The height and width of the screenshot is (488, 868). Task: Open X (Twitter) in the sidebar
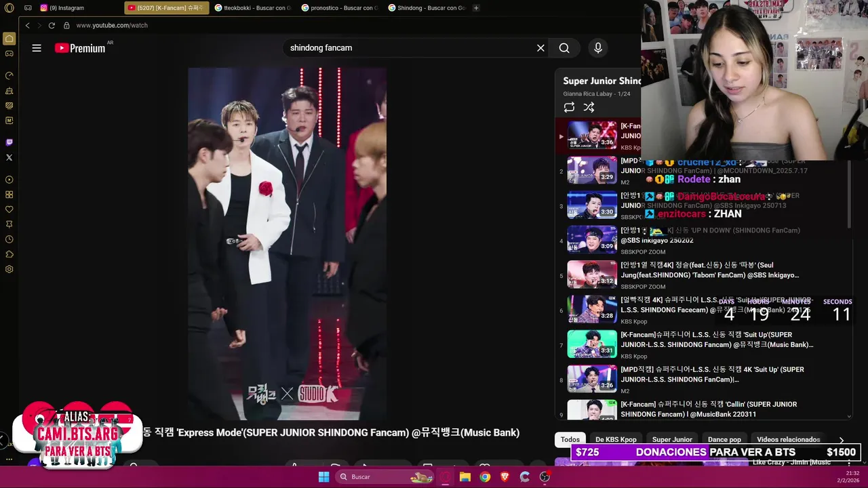click(x=9, y=157)
